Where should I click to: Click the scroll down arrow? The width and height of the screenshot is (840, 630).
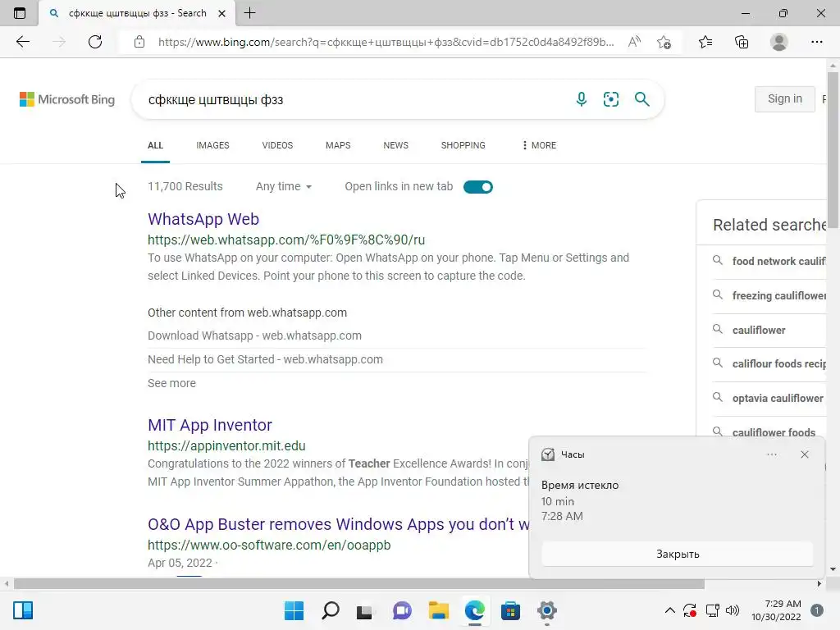[833, 569]
